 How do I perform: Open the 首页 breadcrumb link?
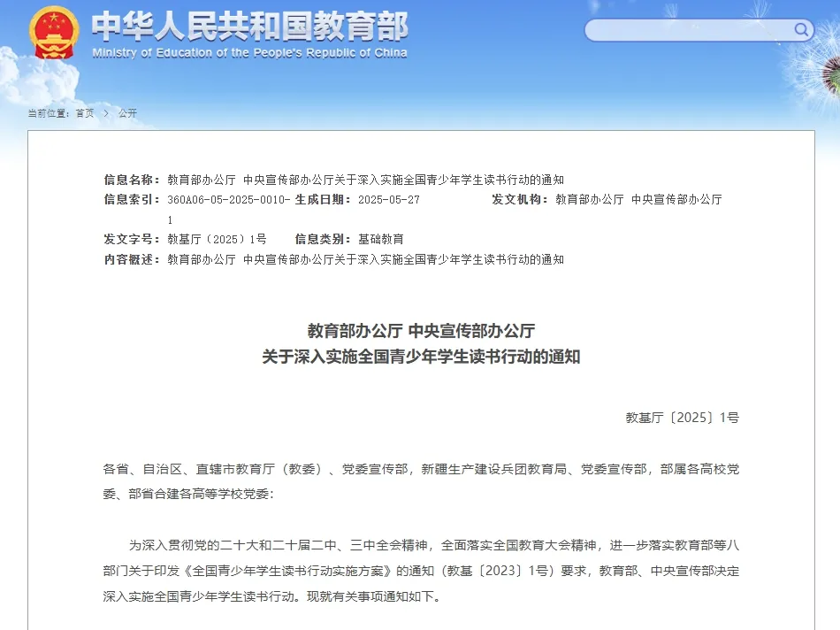(x=85, y=113)
